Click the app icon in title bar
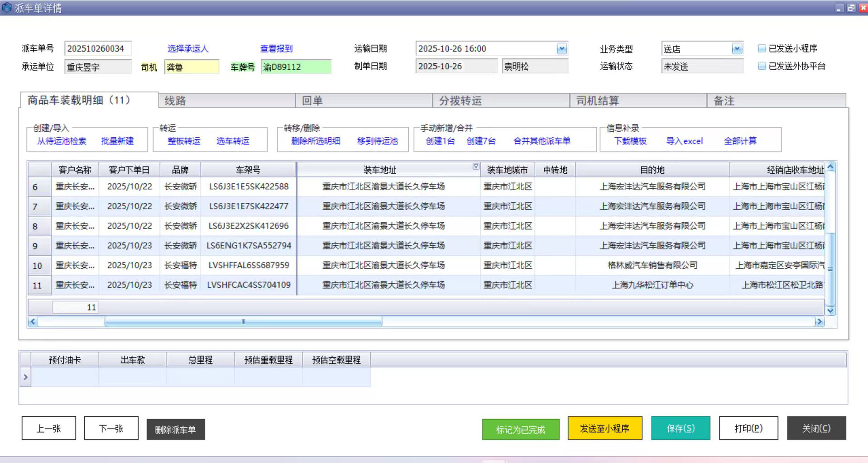868x463 pixels. (7, 8)
